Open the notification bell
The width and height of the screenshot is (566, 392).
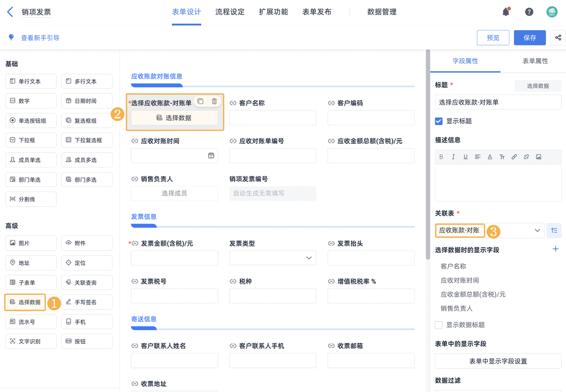506,12
